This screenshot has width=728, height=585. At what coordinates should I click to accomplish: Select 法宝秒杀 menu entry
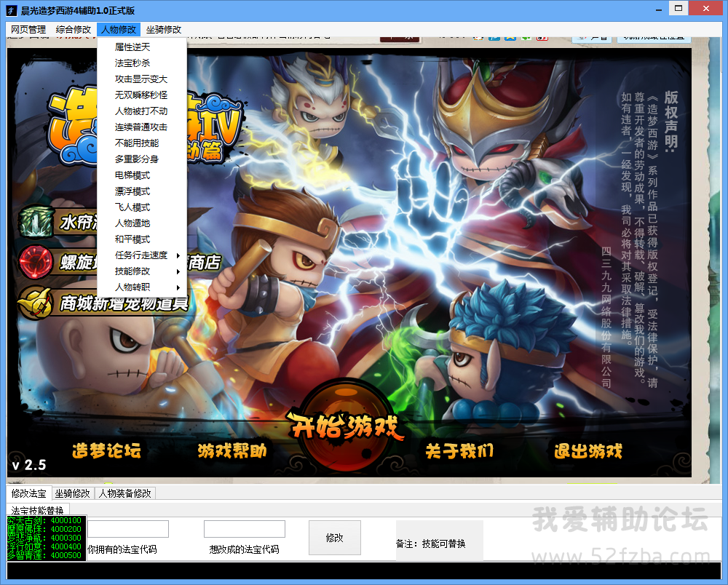click(x=142, y=63)
